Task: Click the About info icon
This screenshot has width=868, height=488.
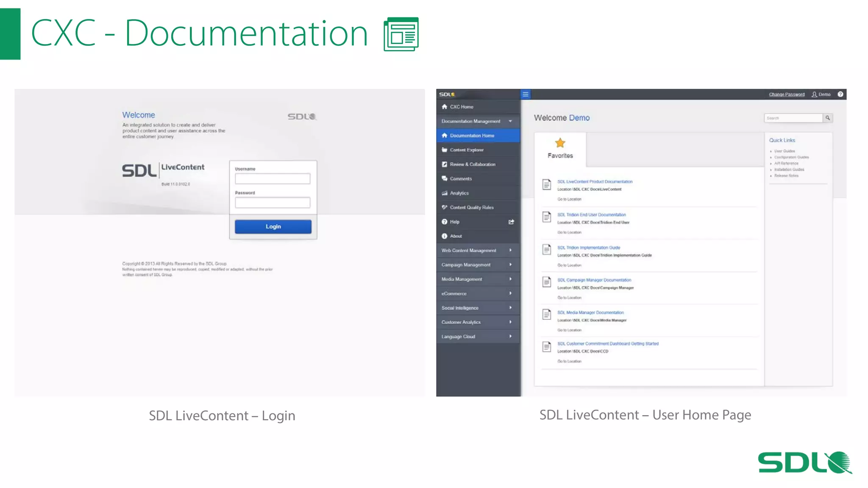Action: point(445,236)
